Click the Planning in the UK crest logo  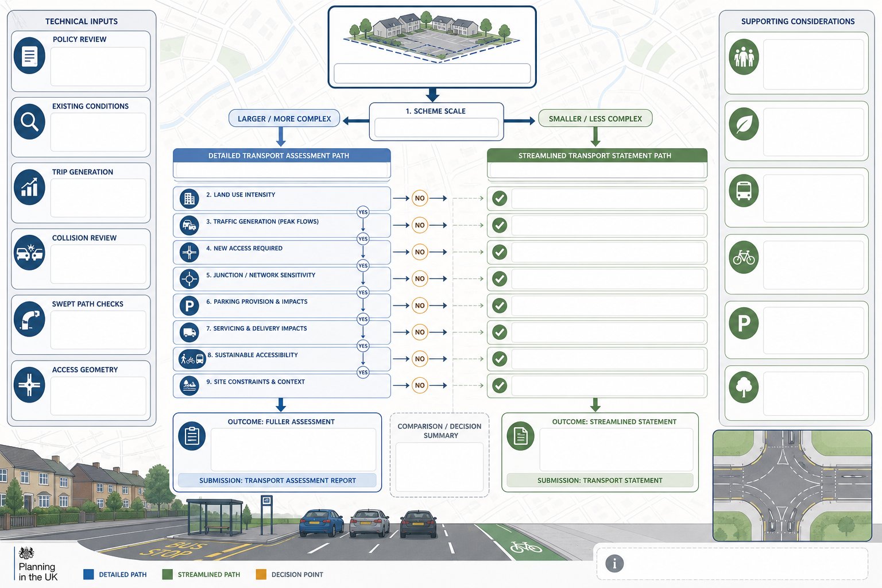tap(26, 554)
